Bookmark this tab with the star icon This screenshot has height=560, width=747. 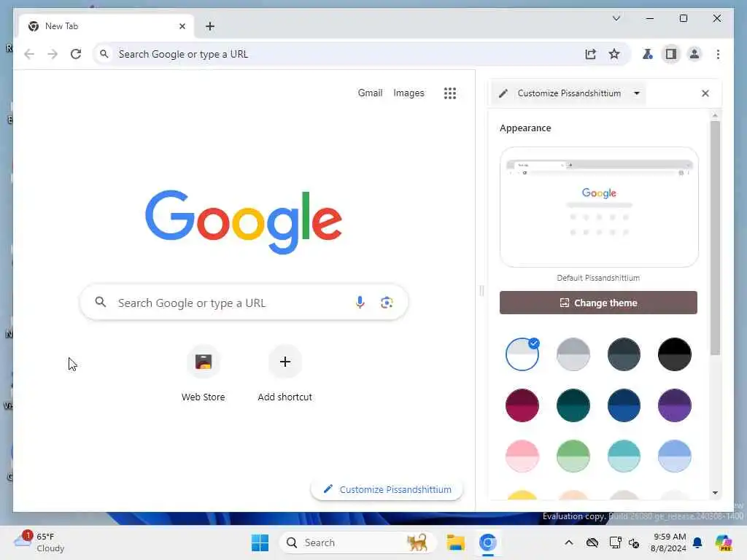coord(614,54)
